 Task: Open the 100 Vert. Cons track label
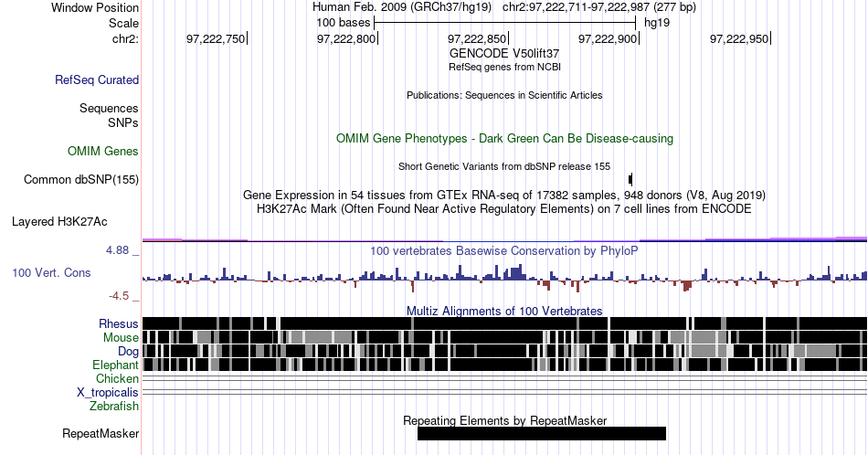click(51, 272)
